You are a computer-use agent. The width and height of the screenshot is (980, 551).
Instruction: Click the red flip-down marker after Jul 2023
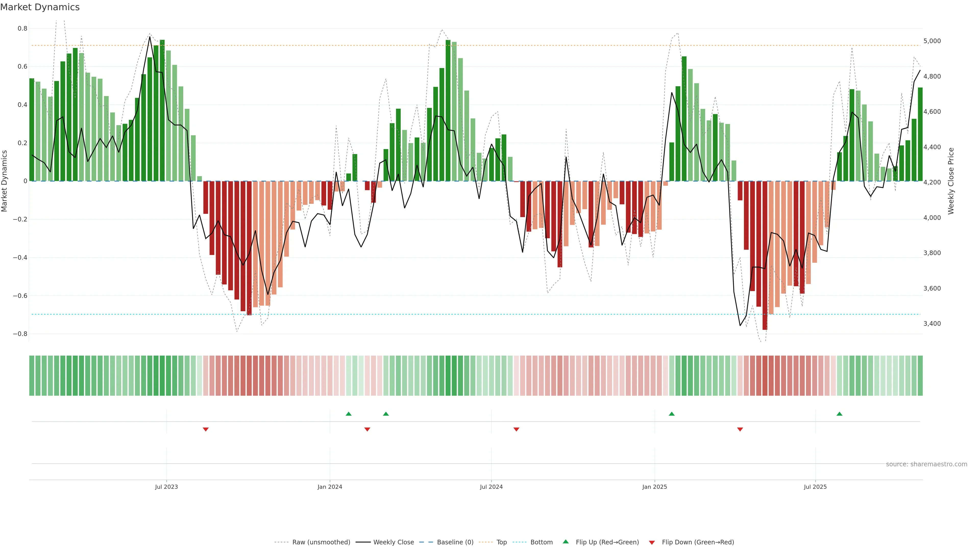tap(205, 429)
